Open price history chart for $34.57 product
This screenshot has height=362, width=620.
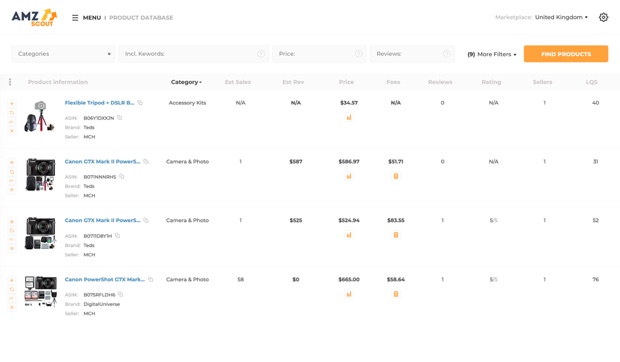tap(349, 117)
